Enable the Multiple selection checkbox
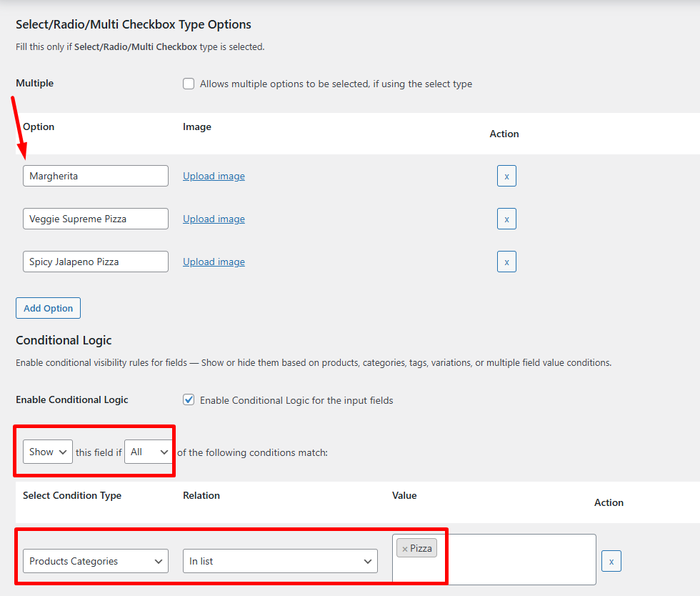Viewport: 700px width, 596px height. click(189, 84)
